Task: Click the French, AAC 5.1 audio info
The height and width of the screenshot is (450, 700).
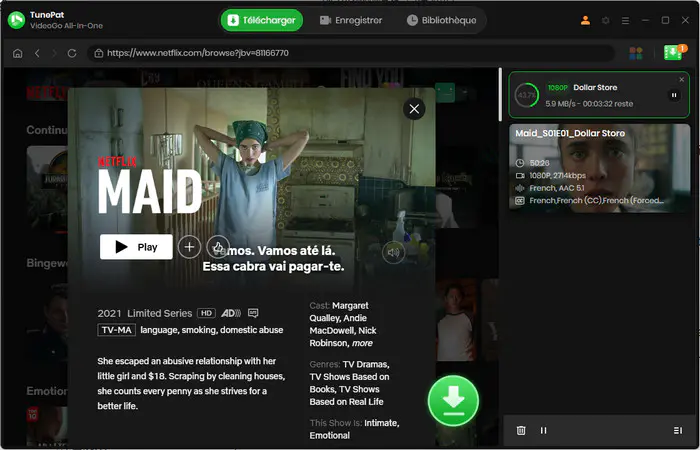Action: (557, 188)
